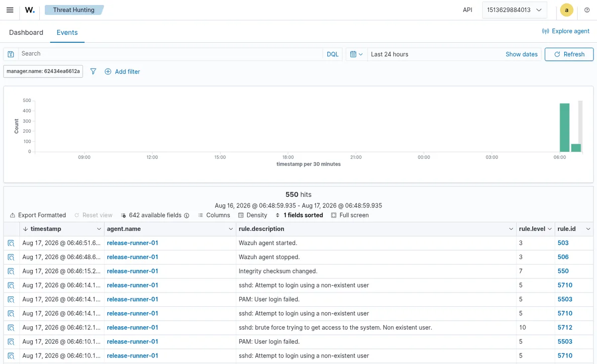Inspect the 'Wazuh agent stopped.' row document
Image resolution: width=597 pixels, height=364 pixels.
pyautogui.click(x=11, y=257)
